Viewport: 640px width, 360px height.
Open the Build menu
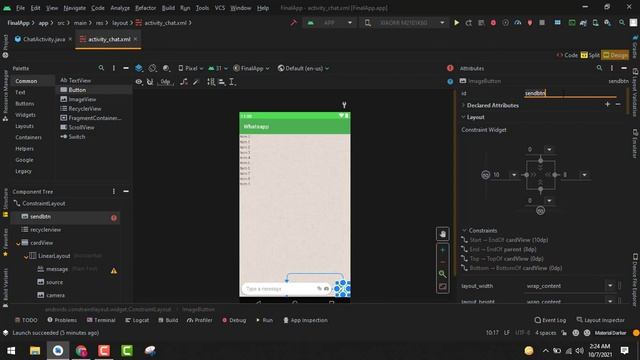click(168, 8)
